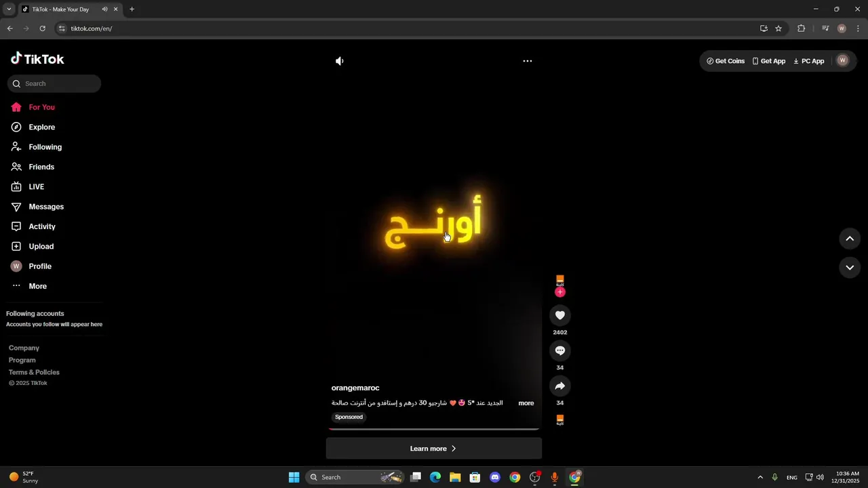
Task: Open video three-dots options menu
Action: (528, 61)
